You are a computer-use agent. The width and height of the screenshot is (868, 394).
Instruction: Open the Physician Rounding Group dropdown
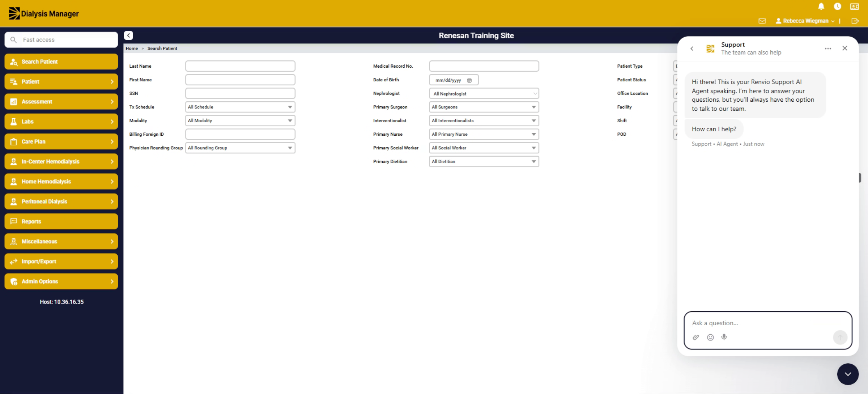(x=240, y=148)
